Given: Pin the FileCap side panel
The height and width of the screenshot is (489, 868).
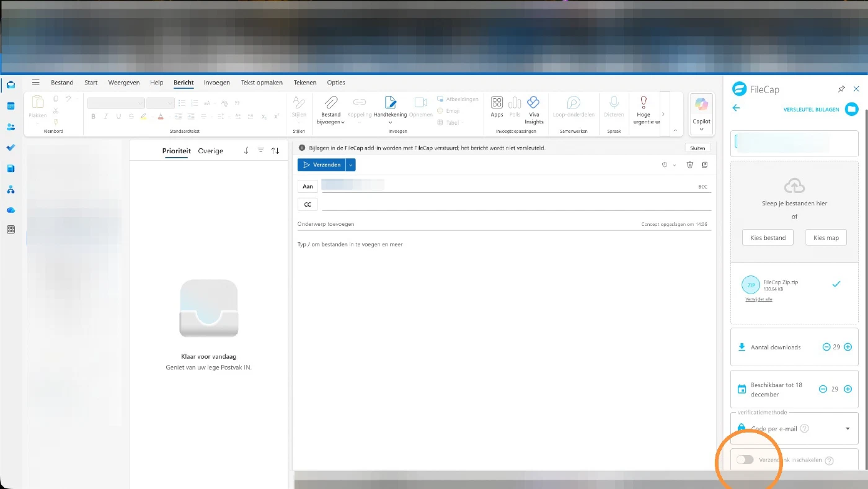Looking at the screenshot, I should point(841,89).
